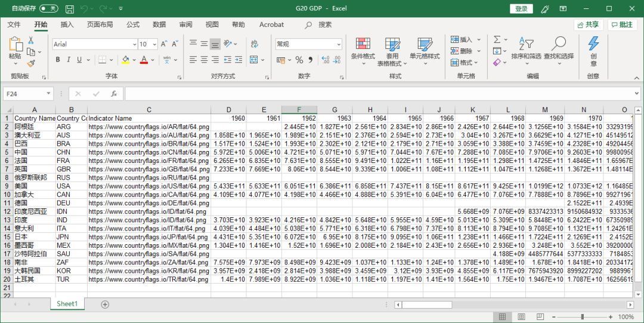Click the Insert Function fx icon
Viewport: 644px width, 323px height.
point(114,94)
